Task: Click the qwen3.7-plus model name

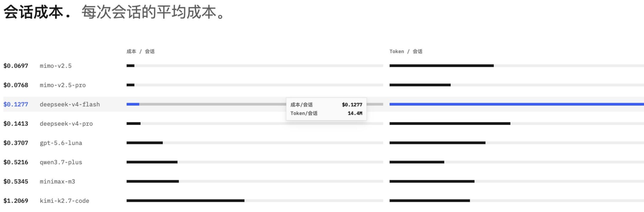Action: [x=61, y=162]
